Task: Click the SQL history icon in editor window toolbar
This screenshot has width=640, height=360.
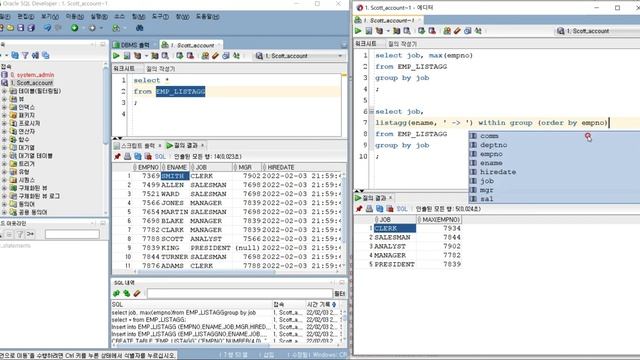Action: pos(468,31)
